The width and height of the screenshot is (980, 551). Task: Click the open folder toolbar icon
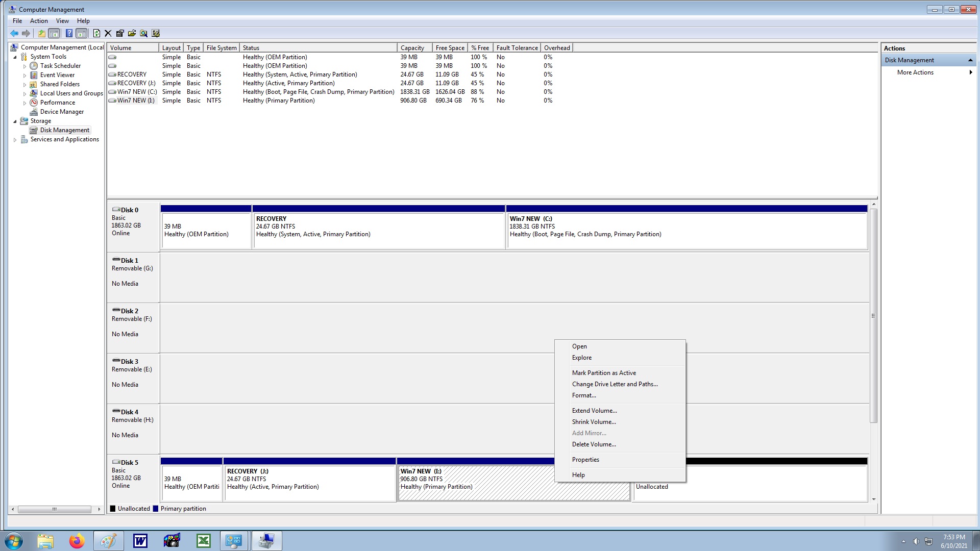pyautogui.click(x=132, y=34)
